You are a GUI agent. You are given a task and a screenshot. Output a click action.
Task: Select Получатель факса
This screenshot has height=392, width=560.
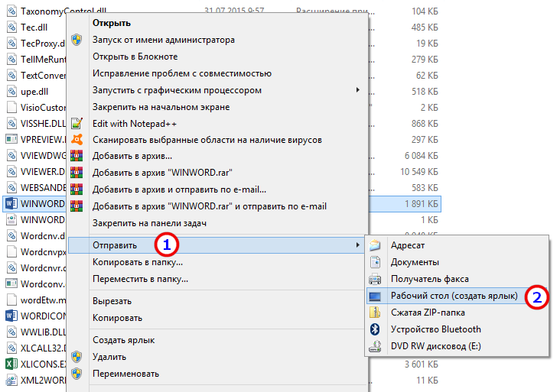click(x=430, y=279)
